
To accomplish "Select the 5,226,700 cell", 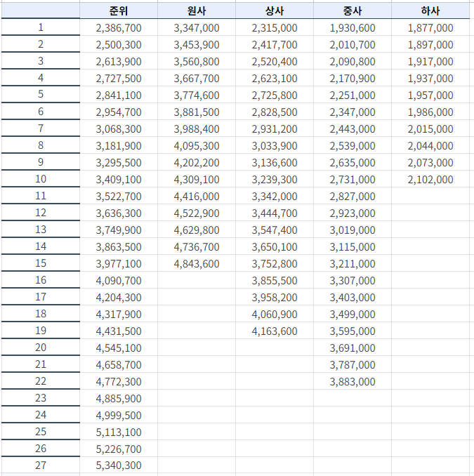I will (x=119, y=449).
